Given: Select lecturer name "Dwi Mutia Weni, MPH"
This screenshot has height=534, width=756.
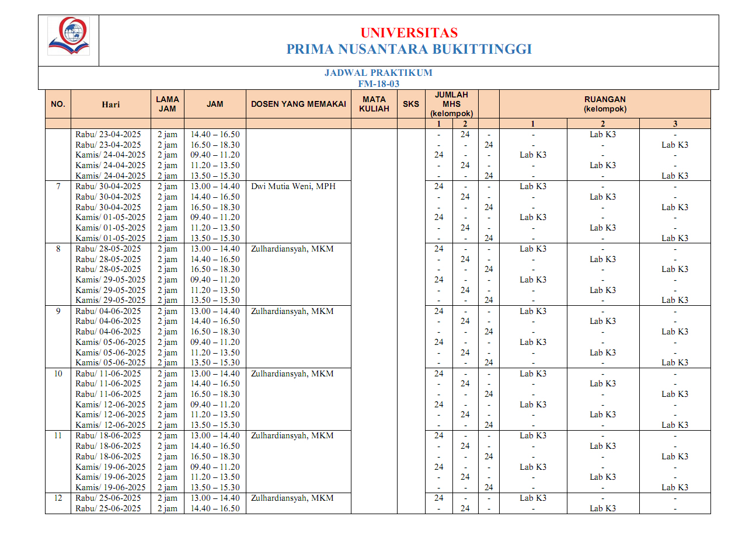Looking at the screenshot, I should click(x=293, y=186).
